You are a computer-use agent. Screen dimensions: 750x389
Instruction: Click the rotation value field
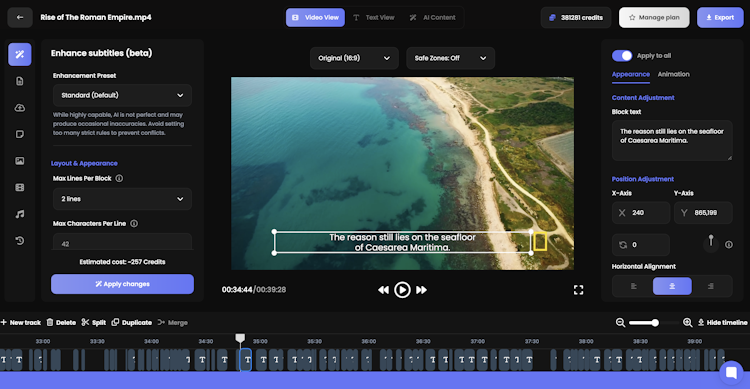(641, 245)
